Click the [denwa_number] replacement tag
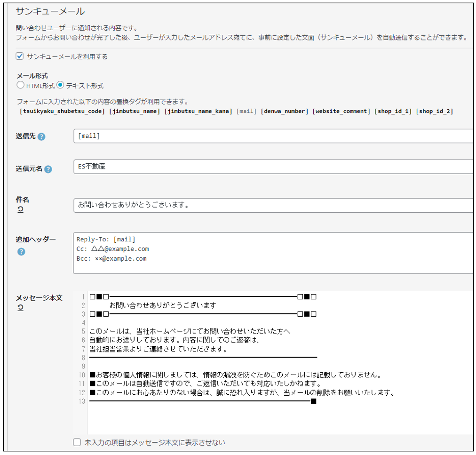Image resolution: width=476 pixels, height=455 pixels. (285, 112)
